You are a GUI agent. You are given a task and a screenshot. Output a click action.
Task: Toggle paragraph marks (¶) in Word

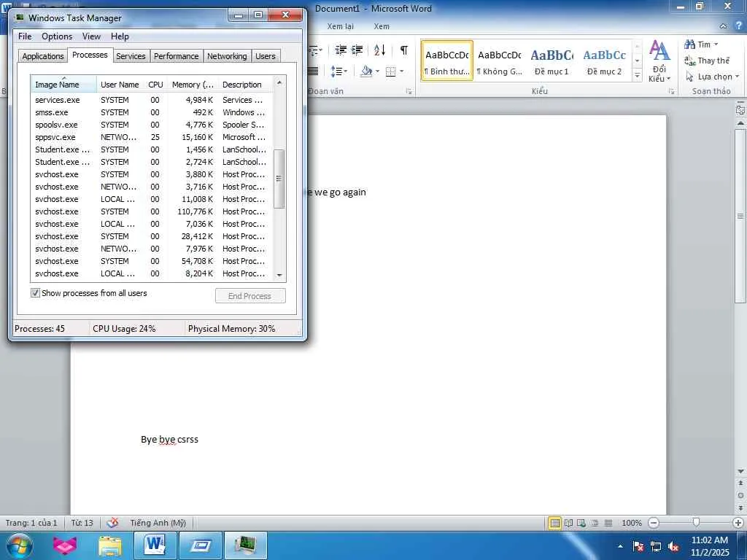click(x=404, y=50)
